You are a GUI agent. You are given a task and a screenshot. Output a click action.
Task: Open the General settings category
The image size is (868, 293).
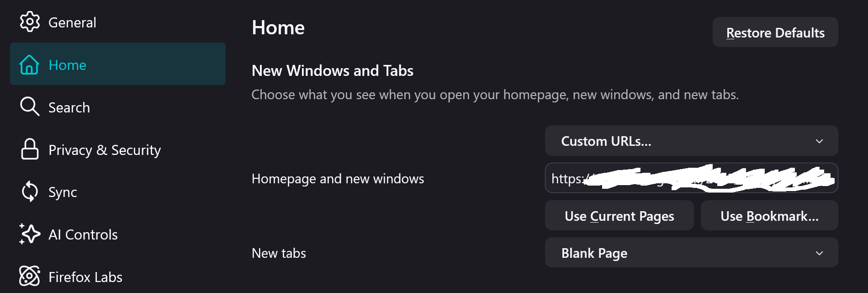coord(72,22)
